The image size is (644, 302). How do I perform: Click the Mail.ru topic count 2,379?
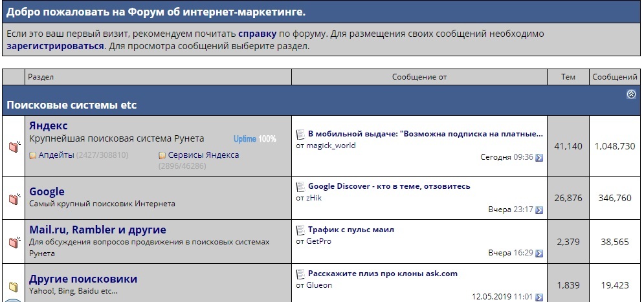[568, 242]
